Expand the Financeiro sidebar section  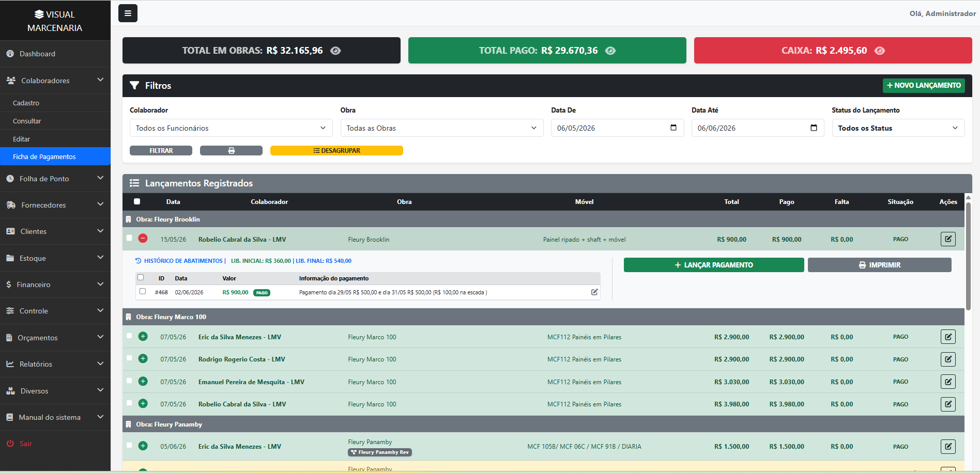click(x=55, y=285)
